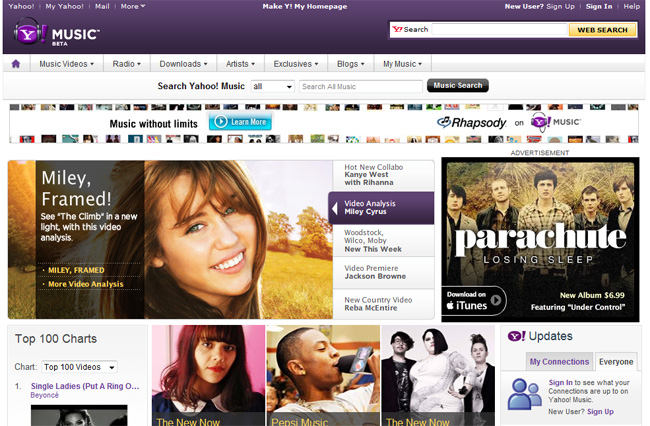Click Sign In within Updates panel
Image resolution: width=650 pixels, height=426 pixels.
pos(560,382)
